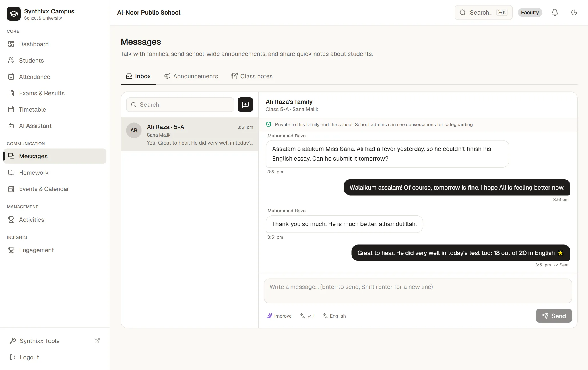Viewport: 588px width, 370px height.
Task: Translate the message to Urdu
Action: point(307,316)
